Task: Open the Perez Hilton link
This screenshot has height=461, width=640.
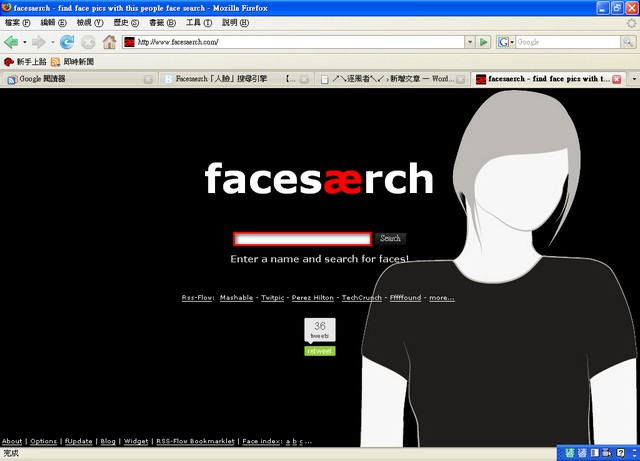Action: click(x=313, y=298)
